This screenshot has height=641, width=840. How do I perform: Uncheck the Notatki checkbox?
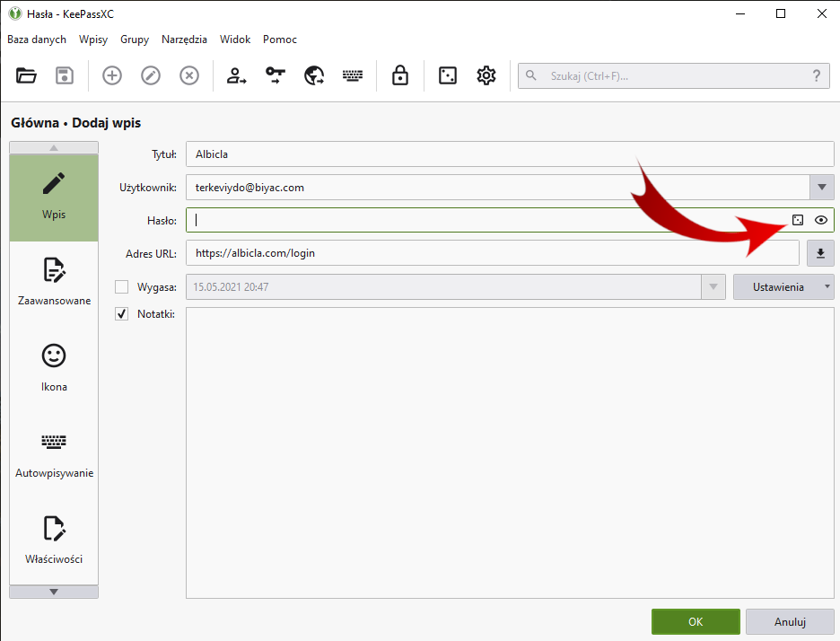122,313
